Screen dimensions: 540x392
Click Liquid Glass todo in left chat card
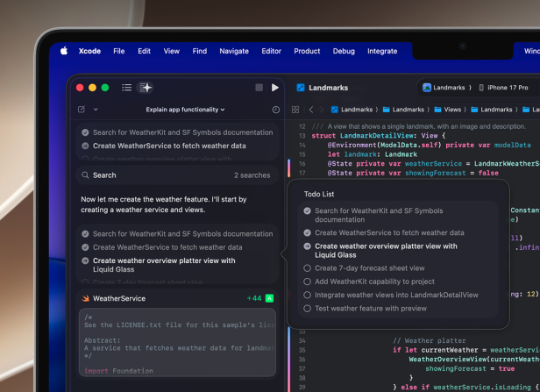point(164,265)
